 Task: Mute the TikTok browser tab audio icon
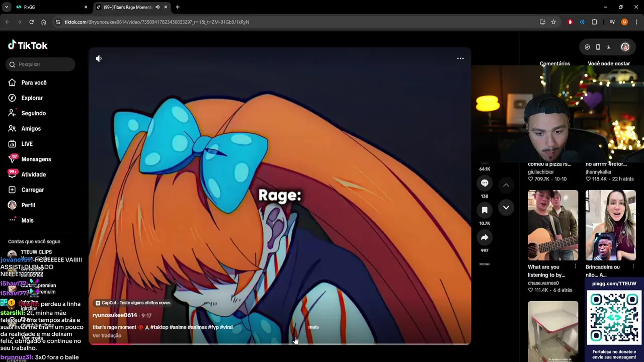click(157, 7)
